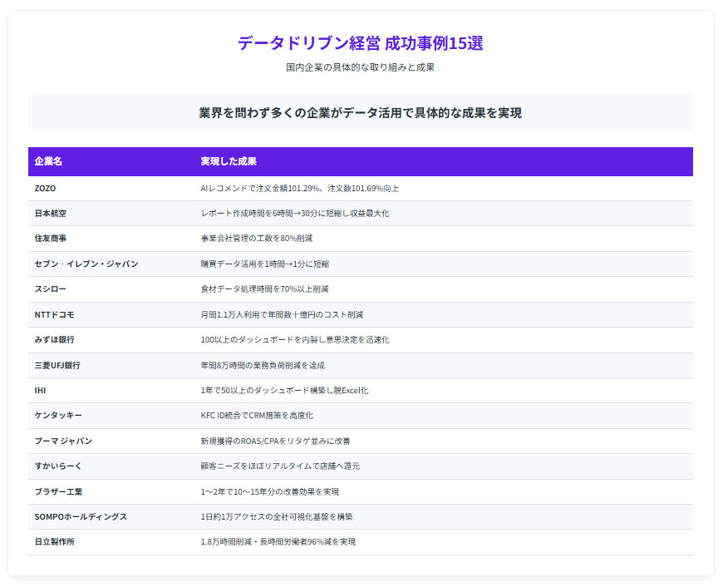Click the ケンタッキー result about KFC ID
Screen dimensions: 728x587
256,415
